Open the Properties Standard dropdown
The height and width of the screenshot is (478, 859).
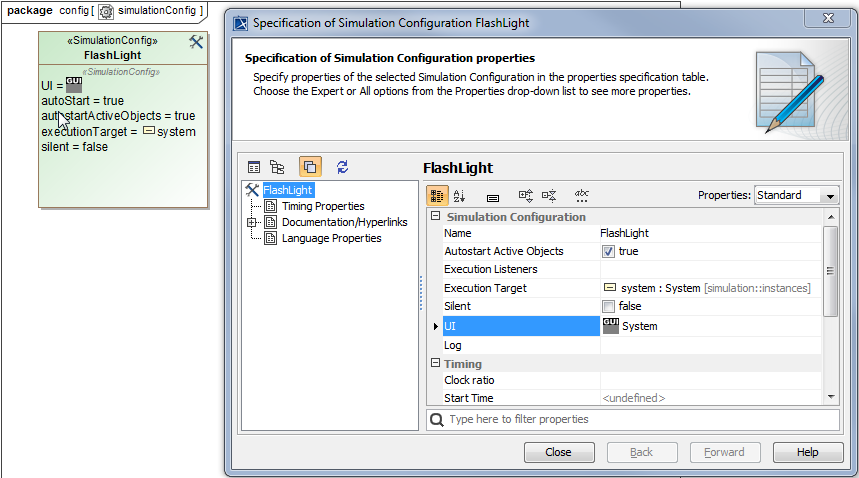tap(831, 196)
